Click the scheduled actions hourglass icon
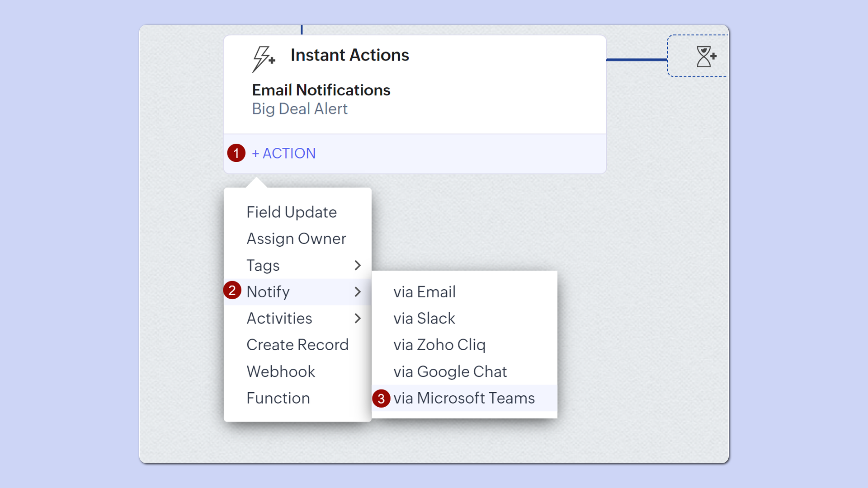 (706, 56)
